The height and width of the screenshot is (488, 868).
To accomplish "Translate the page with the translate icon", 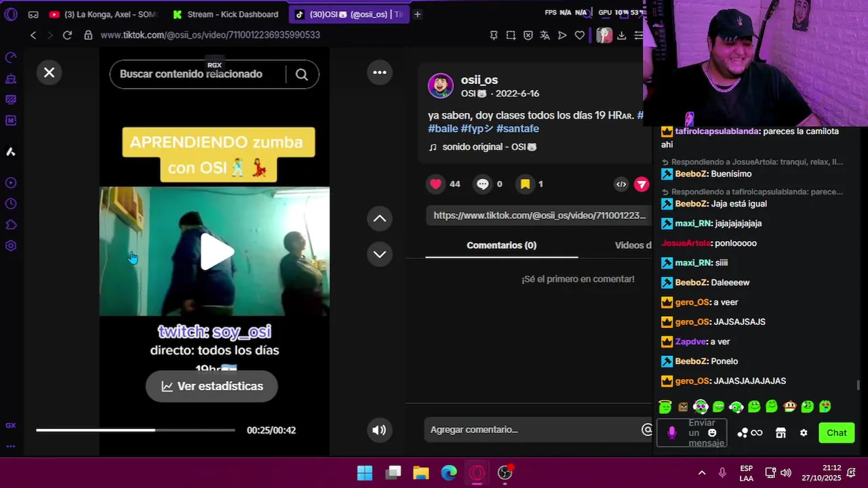I will click(x=545, y=35).
